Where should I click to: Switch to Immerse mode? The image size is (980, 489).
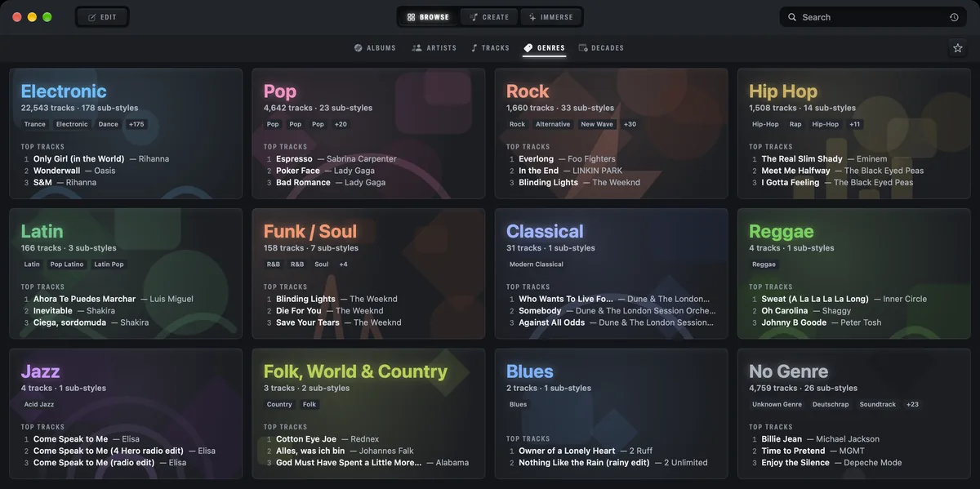pos(551,17)
